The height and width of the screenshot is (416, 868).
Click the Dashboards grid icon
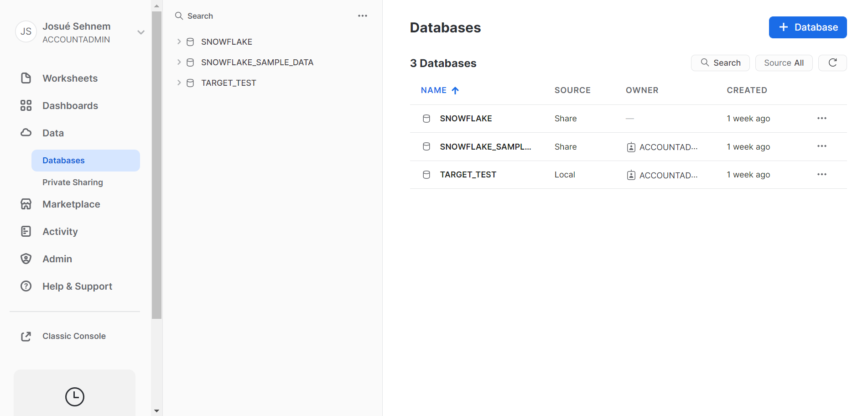[x=26, y=105]
